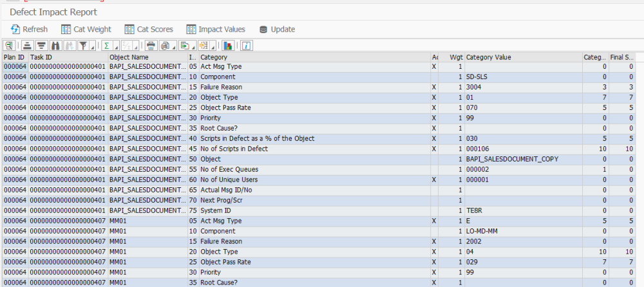
Task: Click the 'Next Prog/Scr' category cell
Action: (x=315, y=200)
